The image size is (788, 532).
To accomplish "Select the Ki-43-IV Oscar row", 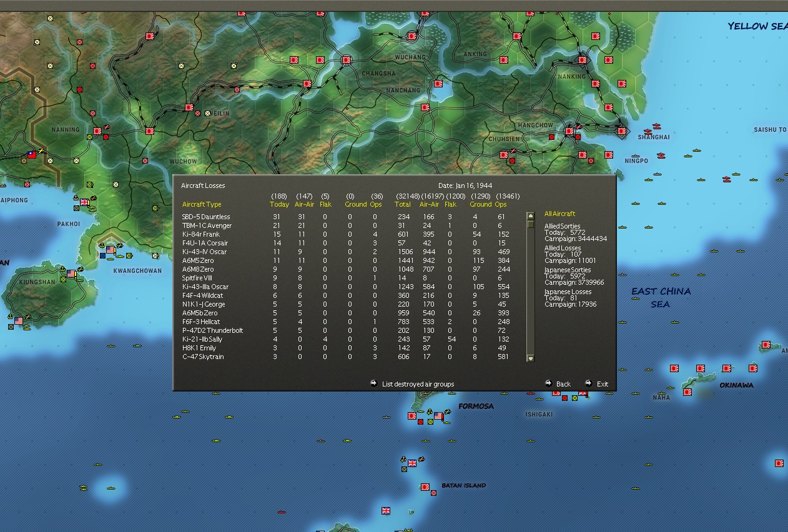I will coord(347,252).
